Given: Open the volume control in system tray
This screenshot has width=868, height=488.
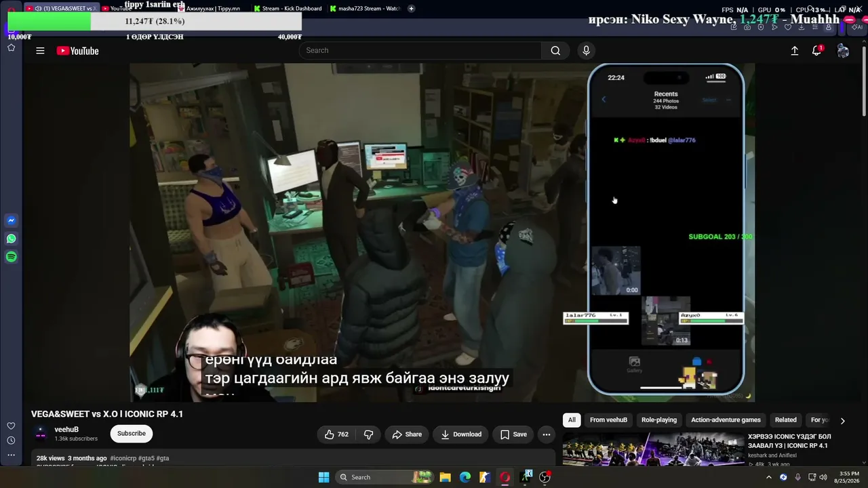Looking at the screenshot, I should click(823, 477).
